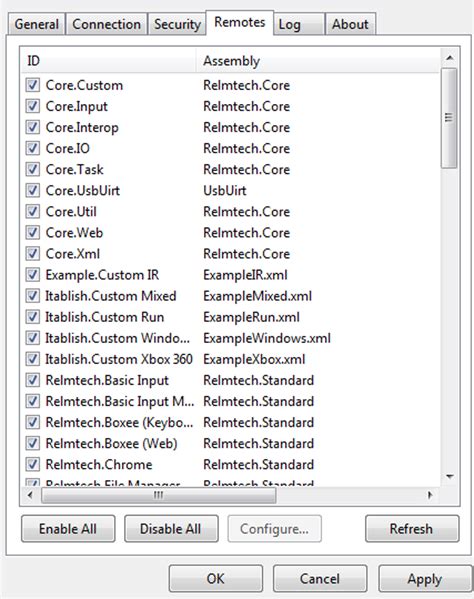Toggle the Core.IO checkbox

point(32,148)
